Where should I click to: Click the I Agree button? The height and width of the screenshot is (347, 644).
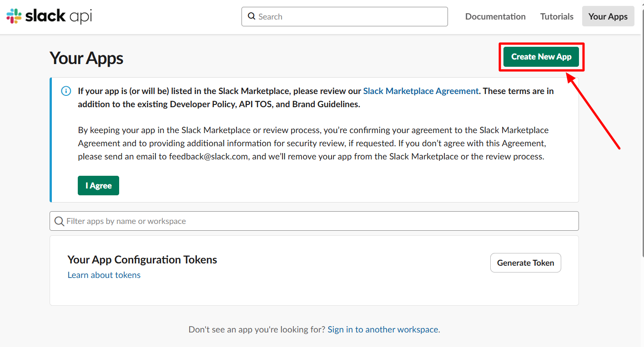point(98,185)
